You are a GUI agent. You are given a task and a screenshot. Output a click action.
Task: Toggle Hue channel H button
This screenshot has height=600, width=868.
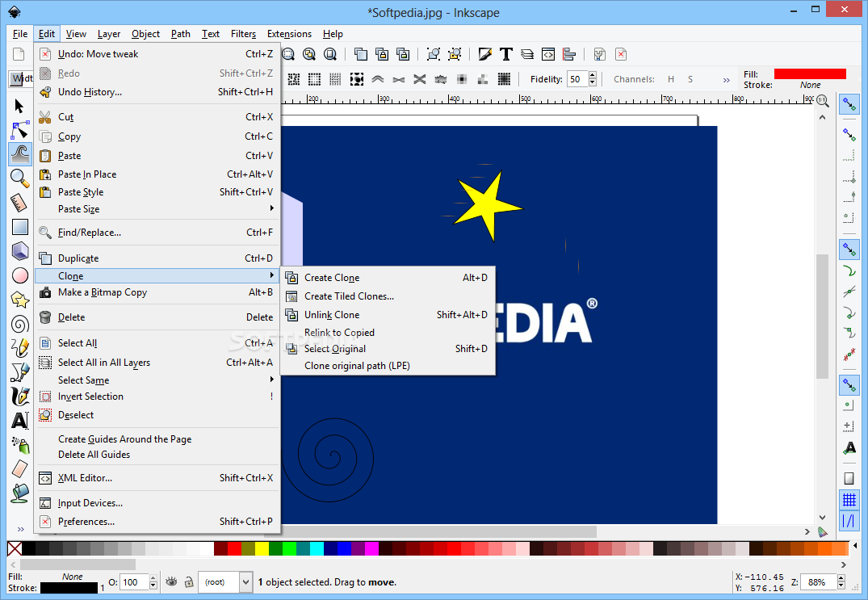click(670, 79)
